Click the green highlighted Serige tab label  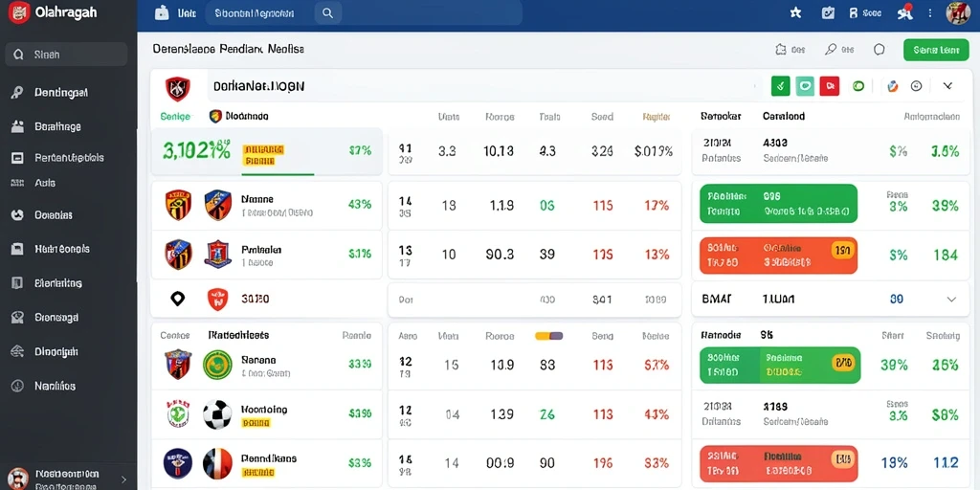coord(174,116)
